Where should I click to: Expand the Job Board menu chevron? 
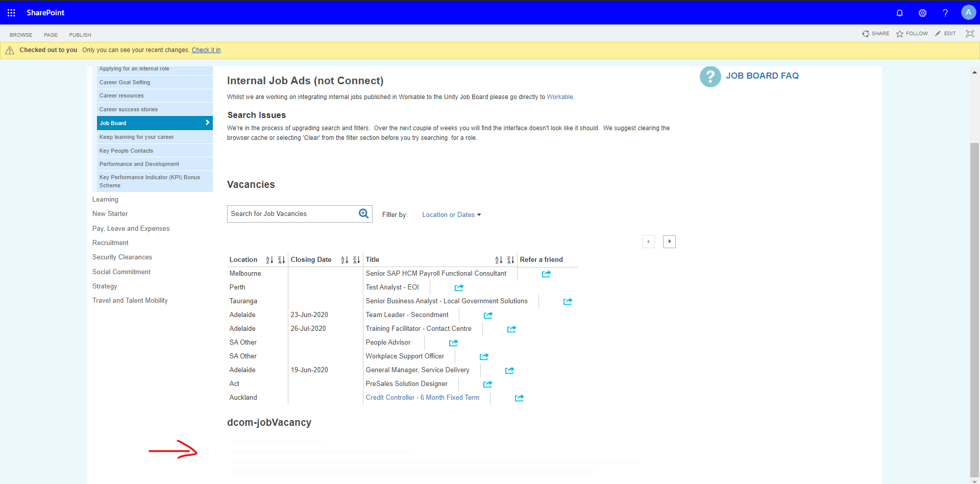coord(206,123)
